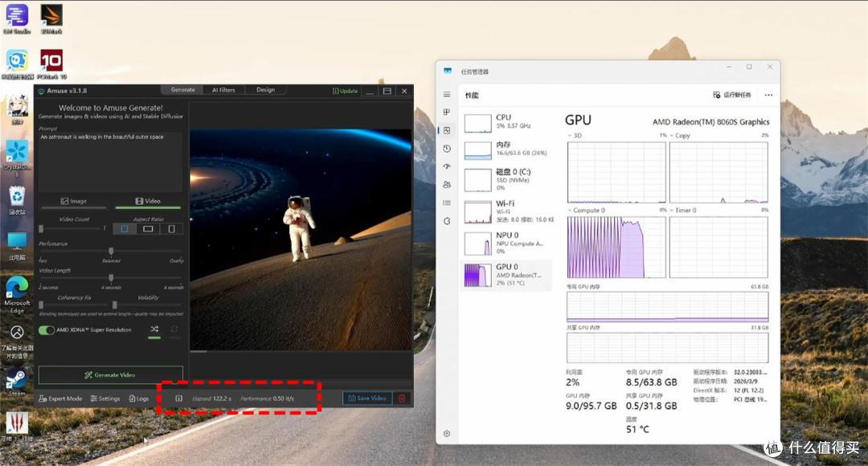Open PCMark 10 desktop shortcut

[x=51, y=63]
